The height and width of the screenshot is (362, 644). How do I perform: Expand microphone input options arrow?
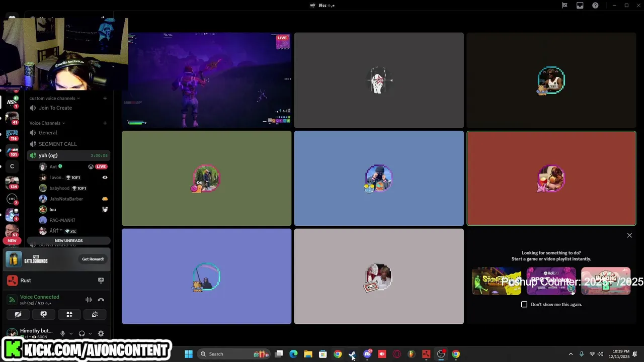point(71,333)
